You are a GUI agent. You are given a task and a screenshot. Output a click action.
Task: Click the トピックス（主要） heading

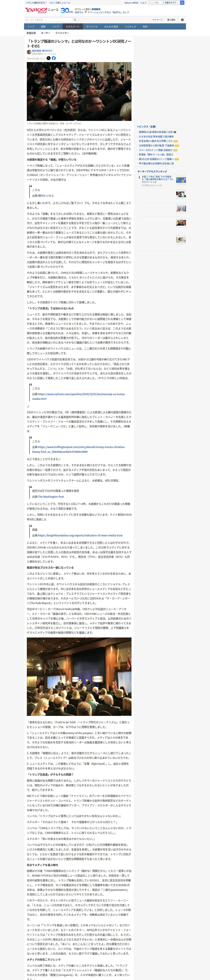click(x=147, y=127)
